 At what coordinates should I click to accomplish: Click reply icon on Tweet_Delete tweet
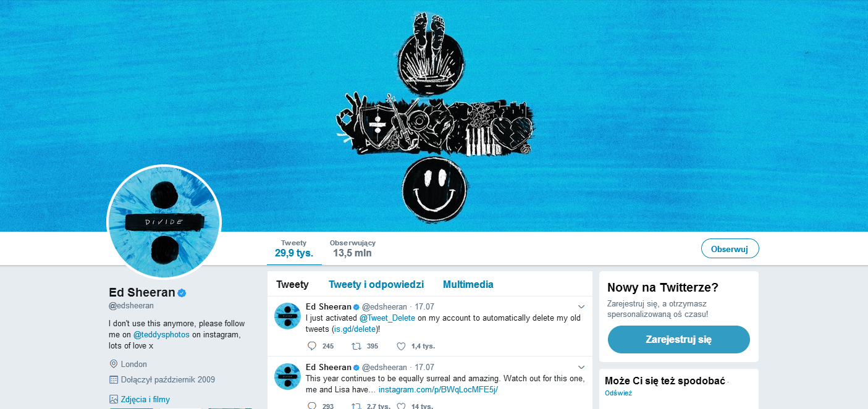[312, 346]
